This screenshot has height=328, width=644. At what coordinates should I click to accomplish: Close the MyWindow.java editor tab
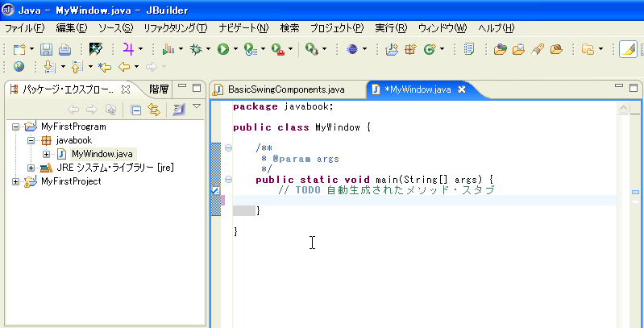pyautogui.click(x=462, y=89)
